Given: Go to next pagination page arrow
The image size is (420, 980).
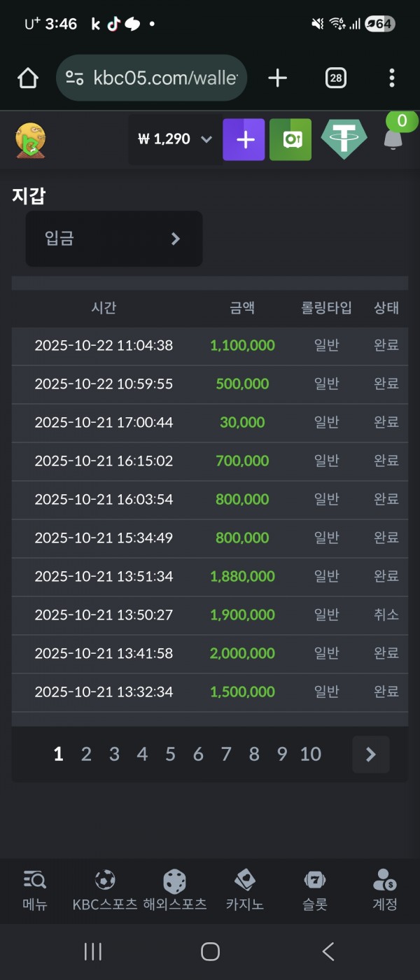Looking at the screenshot, I should [x=371, y=754].
